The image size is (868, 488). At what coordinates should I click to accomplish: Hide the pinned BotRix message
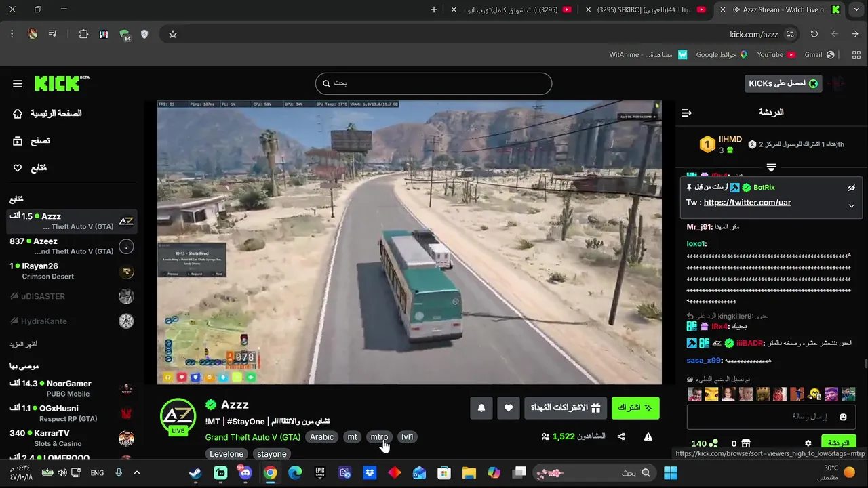tap(852, 188)
